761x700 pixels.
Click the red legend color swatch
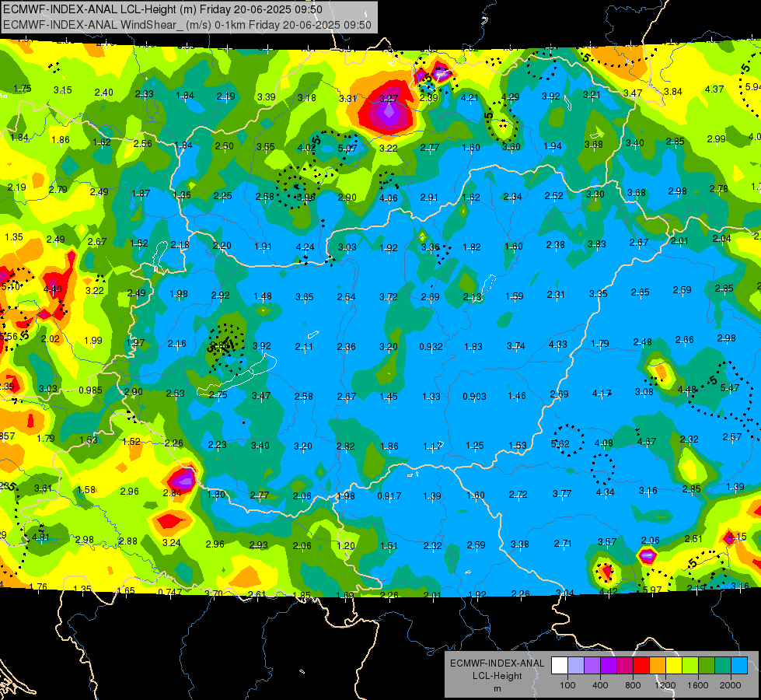pos(641,666)
